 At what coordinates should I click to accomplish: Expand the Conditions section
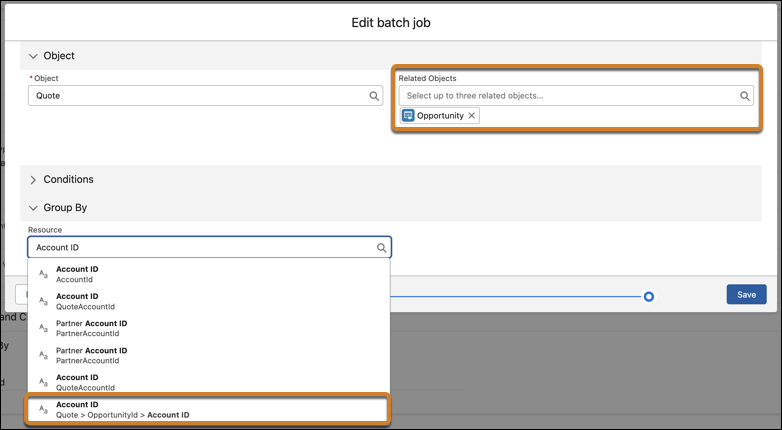pos(33,180)
